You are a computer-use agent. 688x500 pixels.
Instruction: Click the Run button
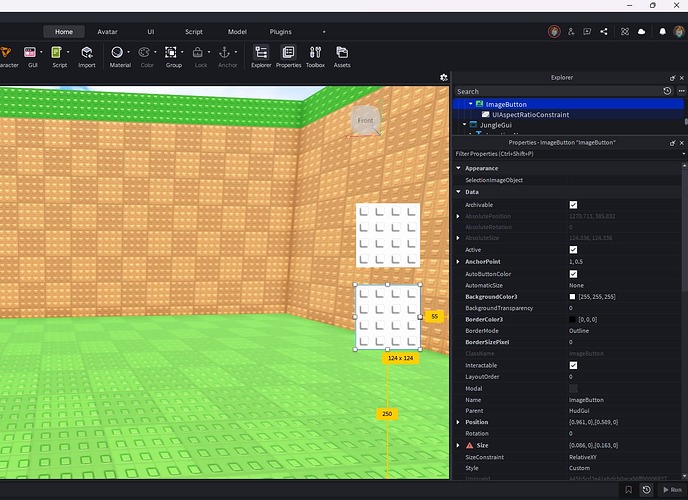673,490
